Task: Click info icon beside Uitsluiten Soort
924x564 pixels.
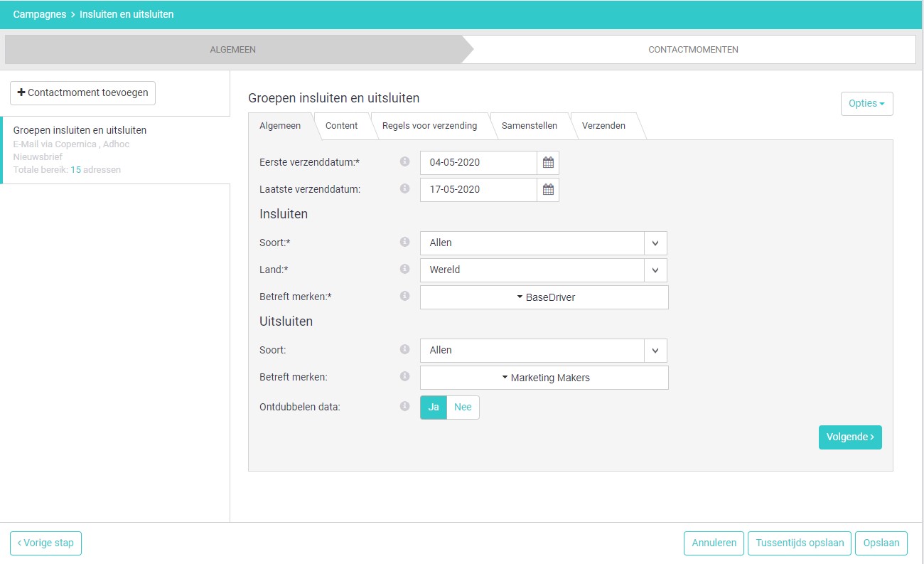Action: 404,349
